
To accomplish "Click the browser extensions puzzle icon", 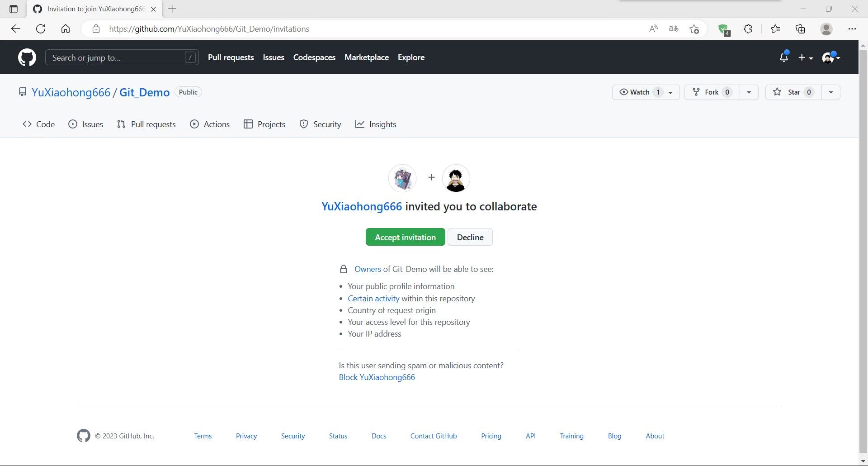I will (748, 29).
